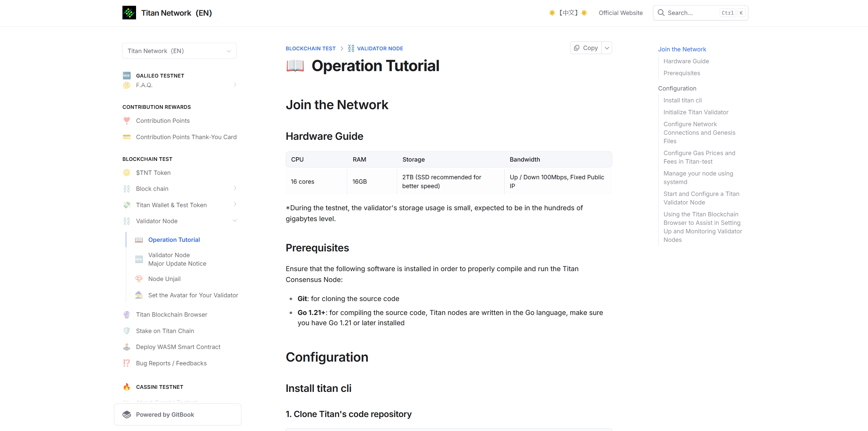
Task: Collapse the Validator Node sidebar section
Action: tap(235, 221)
